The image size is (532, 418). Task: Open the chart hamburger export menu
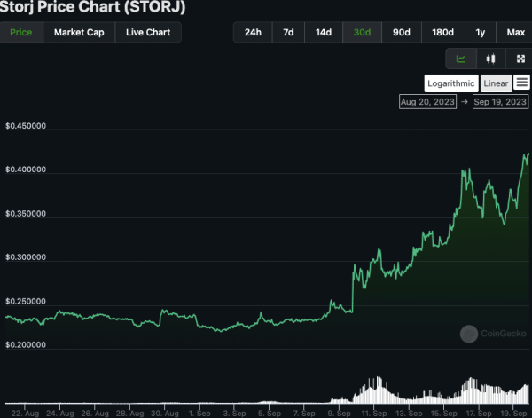click(521, 83)
